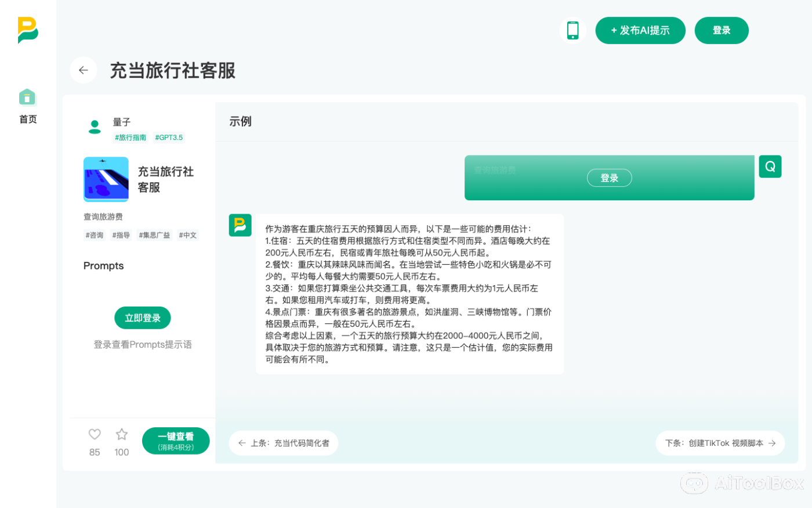This screenshot has width=812, height=508.
Task: Favorite the prompt using the star icon
Action: click(x=121, y=434)
